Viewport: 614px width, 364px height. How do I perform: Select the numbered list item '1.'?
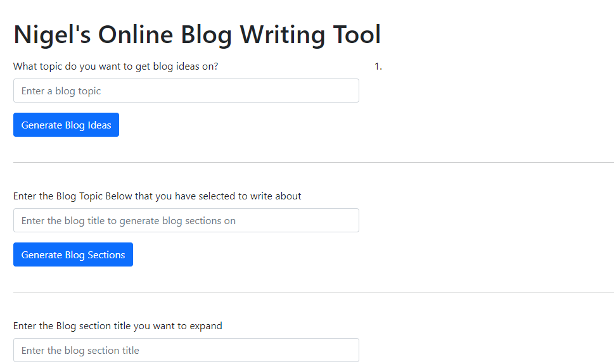(x=378, y=66)
